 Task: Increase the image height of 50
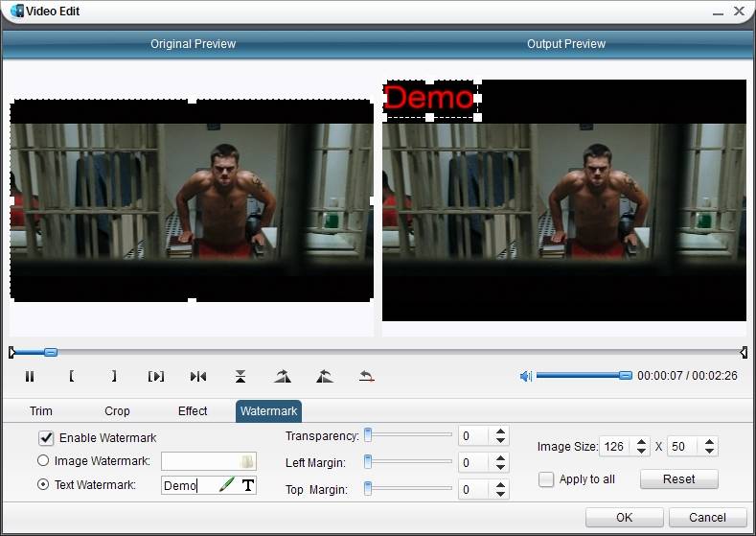(709, 442)
